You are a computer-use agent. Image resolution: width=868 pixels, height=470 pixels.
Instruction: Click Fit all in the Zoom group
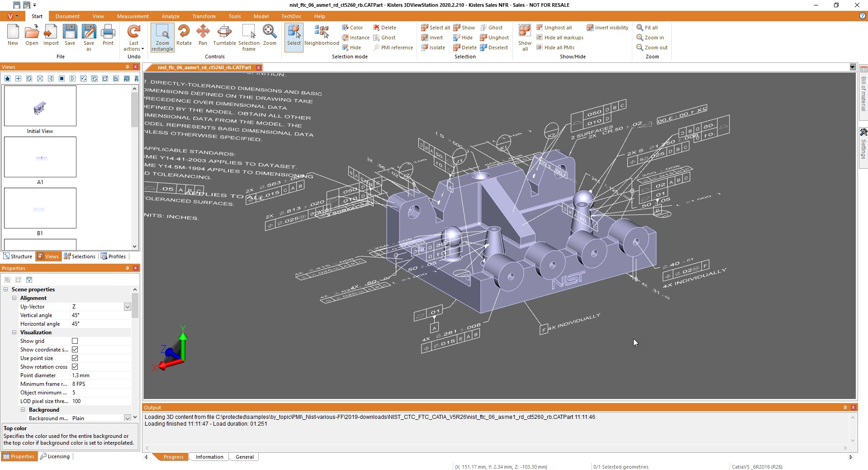[647, 28]
